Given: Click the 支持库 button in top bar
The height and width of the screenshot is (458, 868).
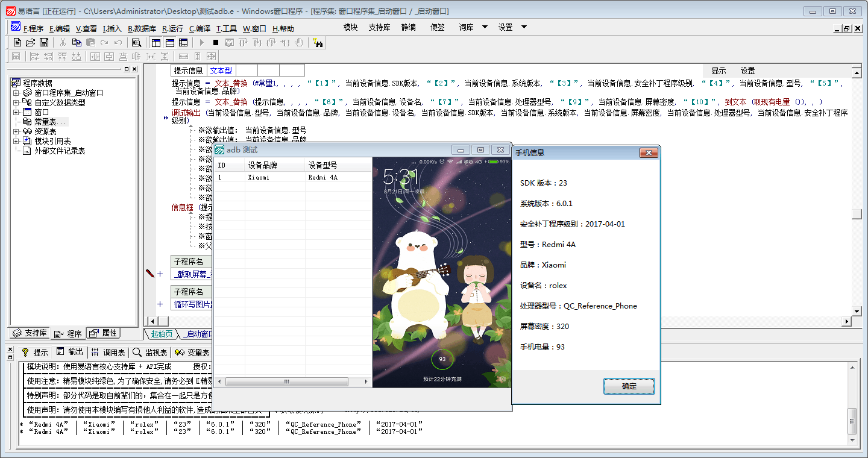Looking at the screenshot, I should coord(379,27).
